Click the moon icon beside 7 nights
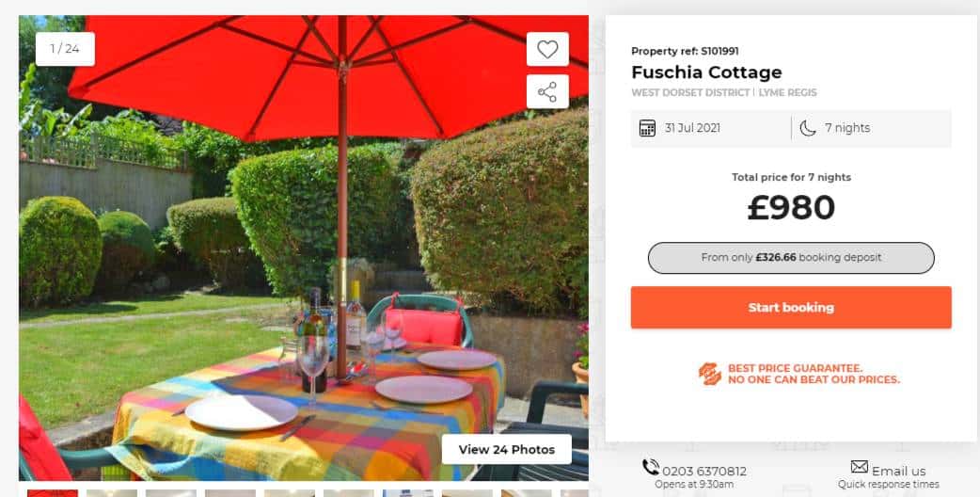 (808, 128)
